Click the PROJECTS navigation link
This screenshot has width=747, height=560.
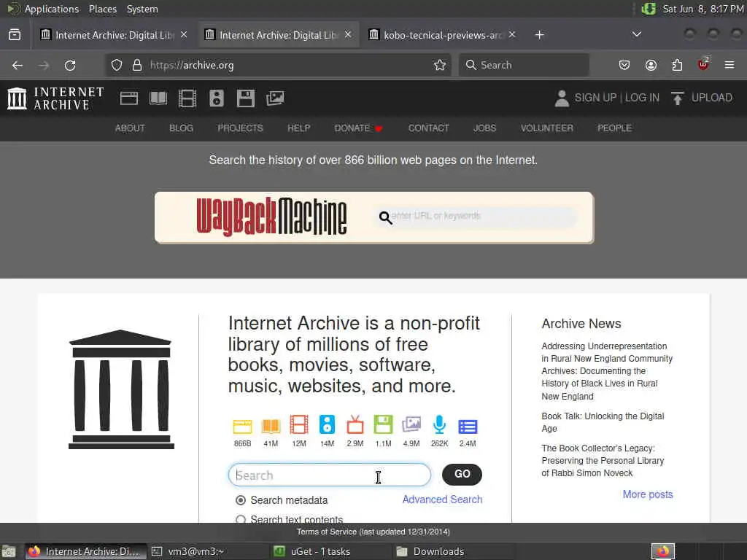240,128
